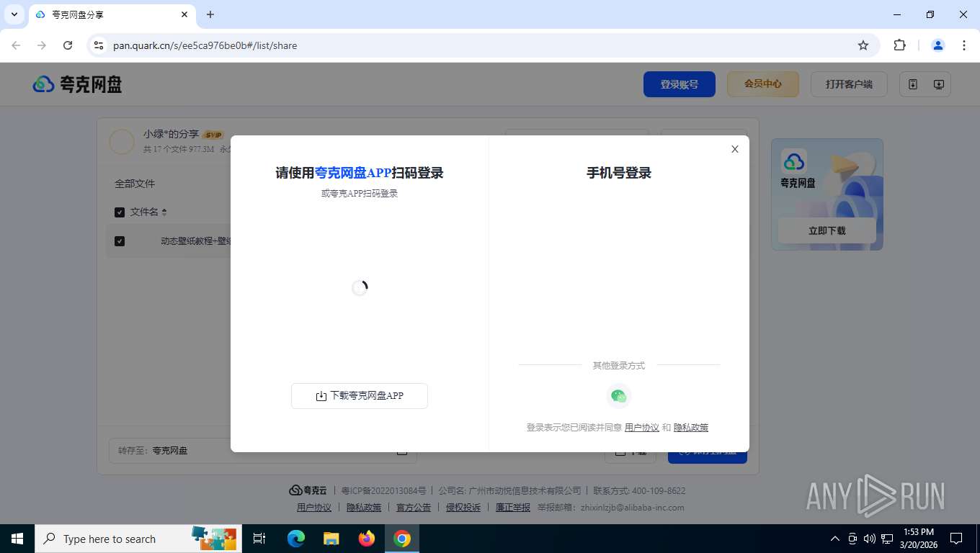Image resolution: width=980 pixels, height=553 pixels.
Task: Open footer 隐私政策 link
Action: pyautogui.click(x=364, y=508)
